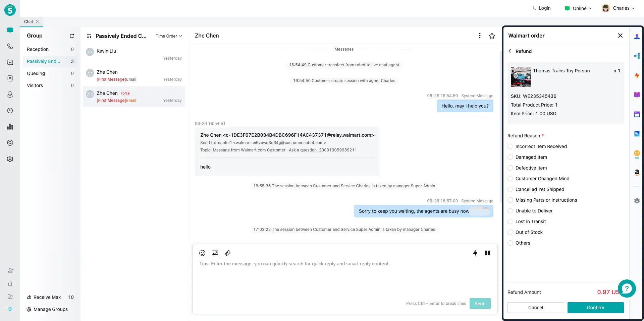The height and width of the screenshot is (321, 644).
Task: Click the Send button
Action: 480,304
